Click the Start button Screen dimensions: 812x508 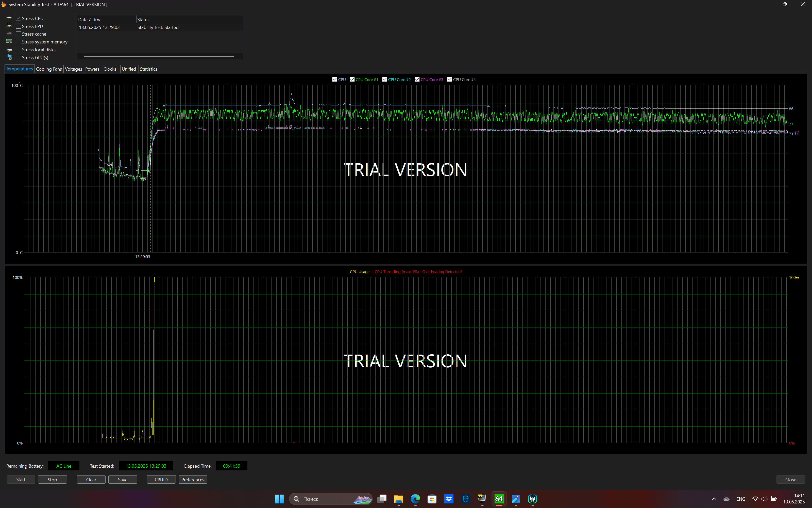(21, 480)
